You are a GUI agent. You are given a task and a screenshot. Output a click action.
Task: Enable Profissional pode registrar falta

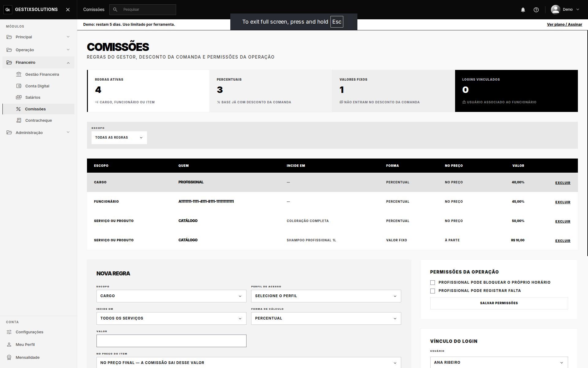point(432,291)
